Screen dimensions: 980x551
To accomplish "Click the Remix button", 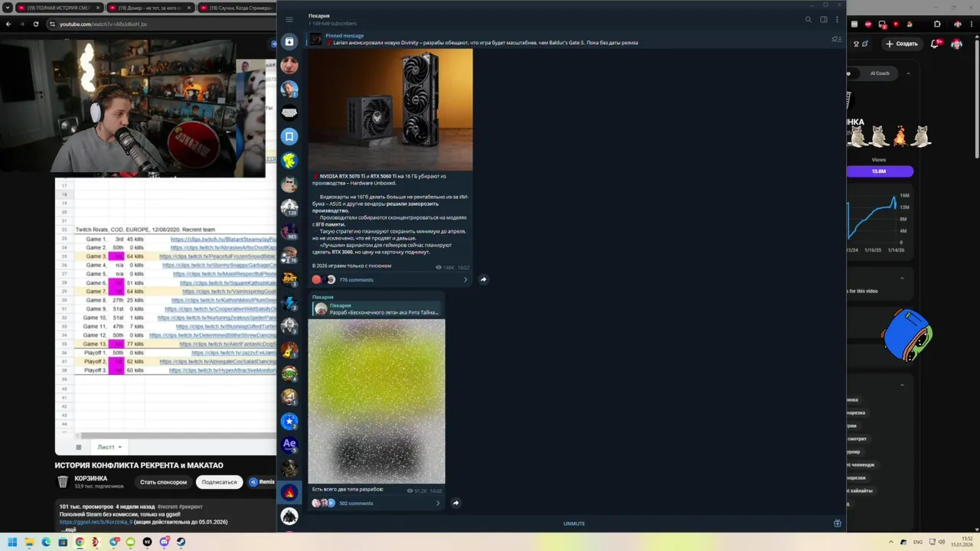I will click(262, 482).
